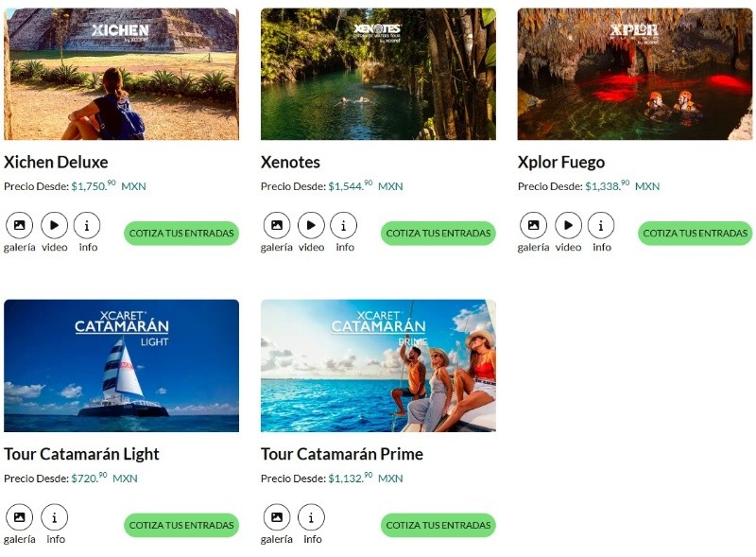Play the Xichen Deluxe video
This screenshot has width=756, height=557.
pos(54,225)
